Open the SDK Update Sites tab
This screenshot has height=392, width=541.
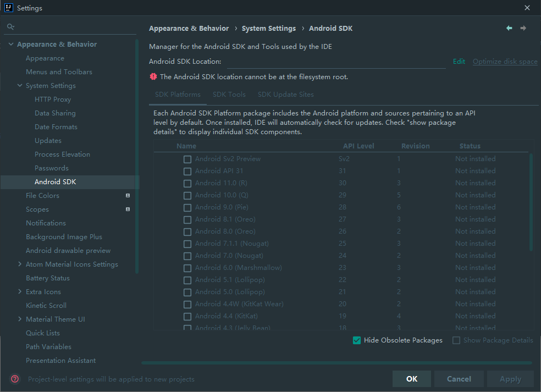pyautogui.click(x=285, y=95)
